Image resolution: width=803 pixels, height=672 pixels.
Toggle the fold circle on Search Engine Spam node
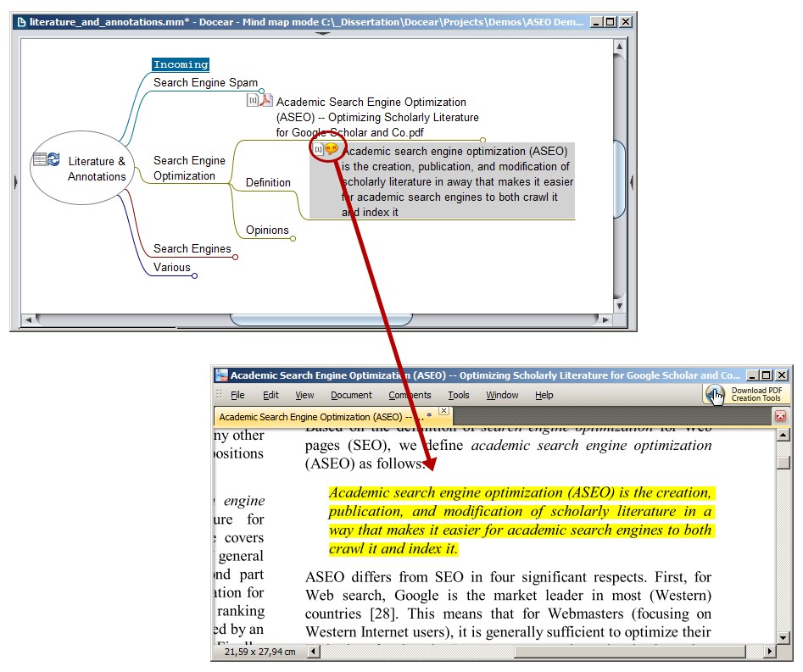[262, 92]
